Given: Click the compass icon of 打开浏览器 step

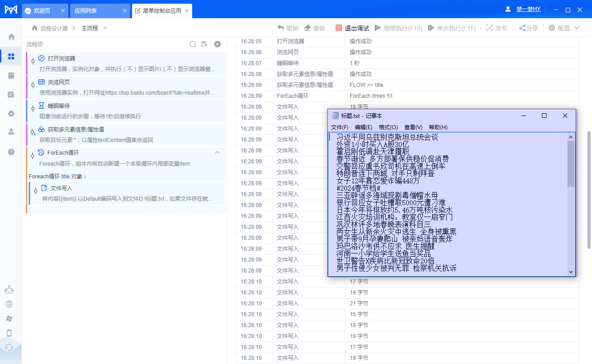Looking at the screenshot, I should tap(41, 58).
